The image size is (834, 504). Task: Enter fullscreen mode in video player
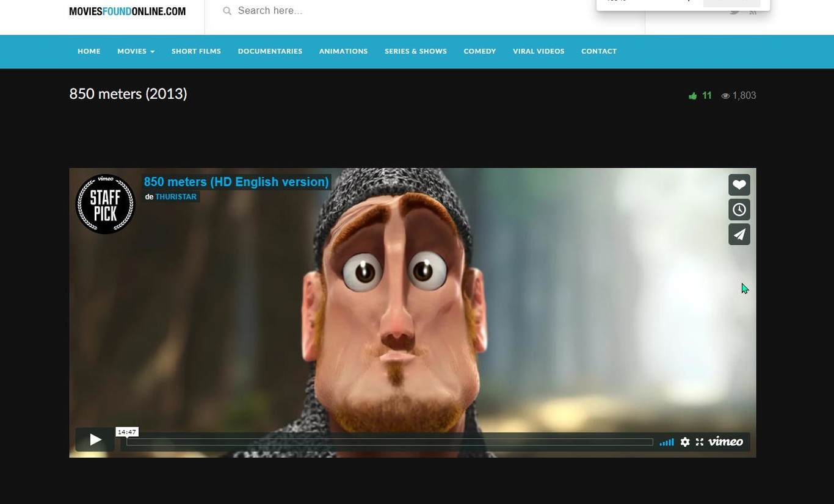click(700, 442)
